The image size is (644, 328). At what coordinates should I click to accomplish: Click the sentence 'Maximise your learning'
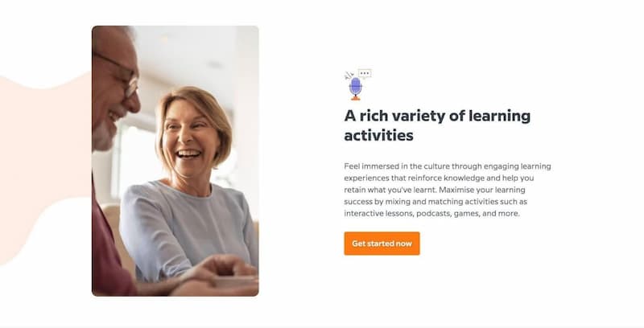click(x=481, y=190)
